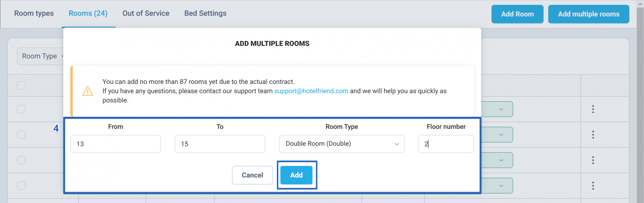Tick the third room row checkbox
The width and height of the screenshot is (644, 203).
click(x=21, y=160)
